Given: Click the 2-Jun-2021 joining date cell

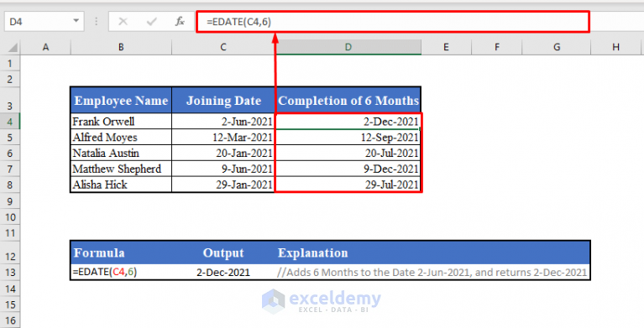Looking at the screenshot, I should pos(223,122).
